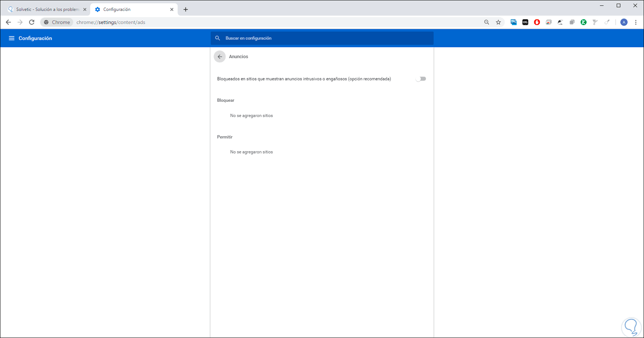Toggle the intrusive ads blocking switch

(x=421, y=79)
